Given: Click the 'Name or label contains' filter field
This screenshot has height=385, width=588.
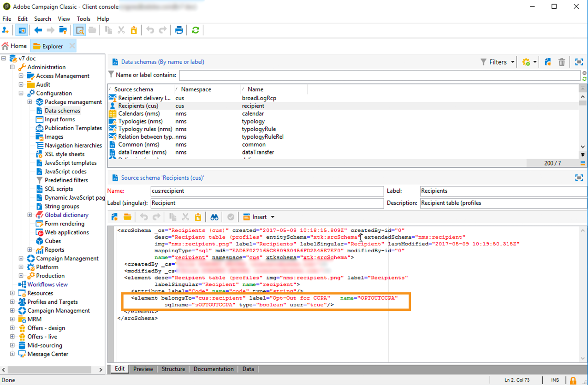Looking at the screenshot, I should [379, 75].
